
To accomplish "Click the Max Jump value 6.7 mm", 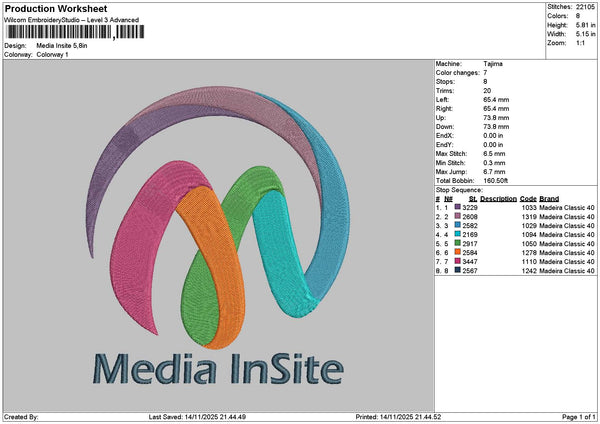I will 494,172.
